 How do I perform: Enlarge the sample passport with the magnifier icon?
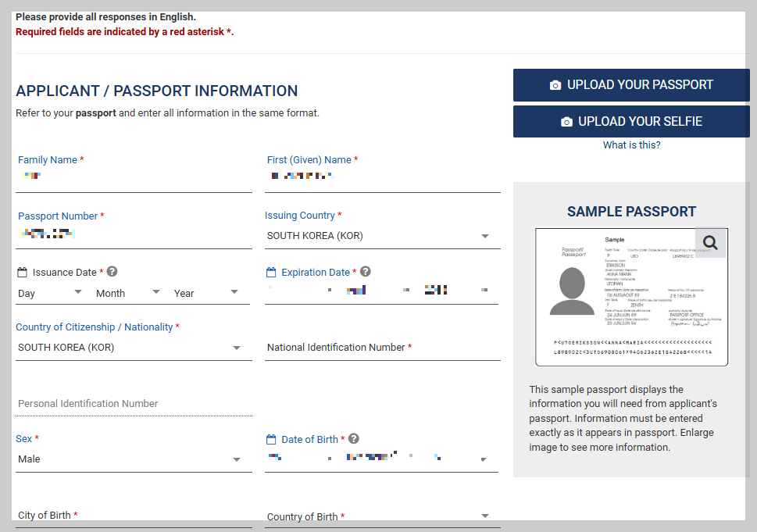coord(710,242)
